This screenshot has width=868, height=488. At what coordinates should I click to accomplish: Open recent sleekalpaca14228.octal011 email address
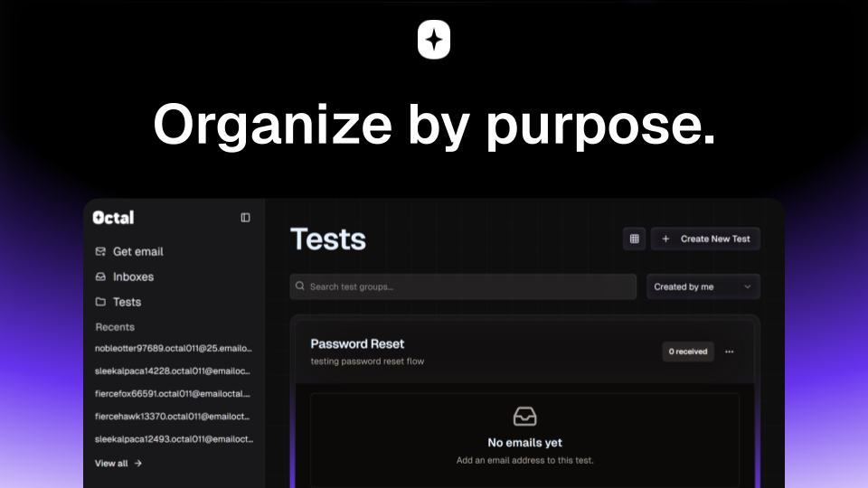[172, 371]
